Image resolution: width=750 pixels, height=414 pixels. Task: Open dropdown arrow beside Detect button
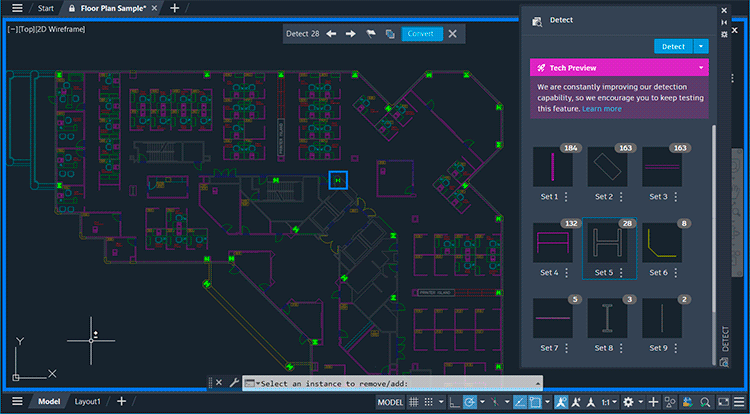point(701,46)
